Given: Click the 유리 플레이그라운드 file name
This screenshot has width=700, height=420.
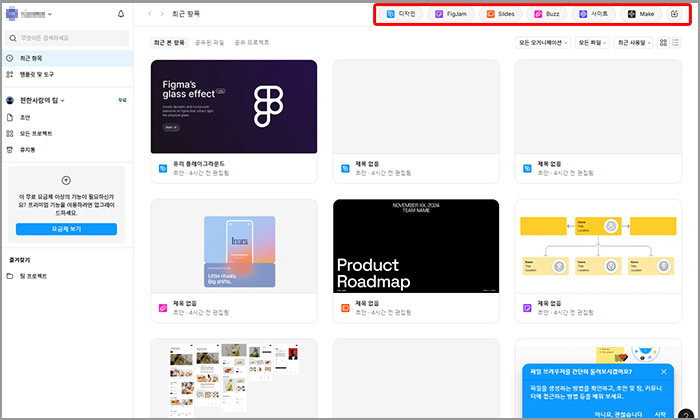Looking at the screenshot, I should click(199, 164).
